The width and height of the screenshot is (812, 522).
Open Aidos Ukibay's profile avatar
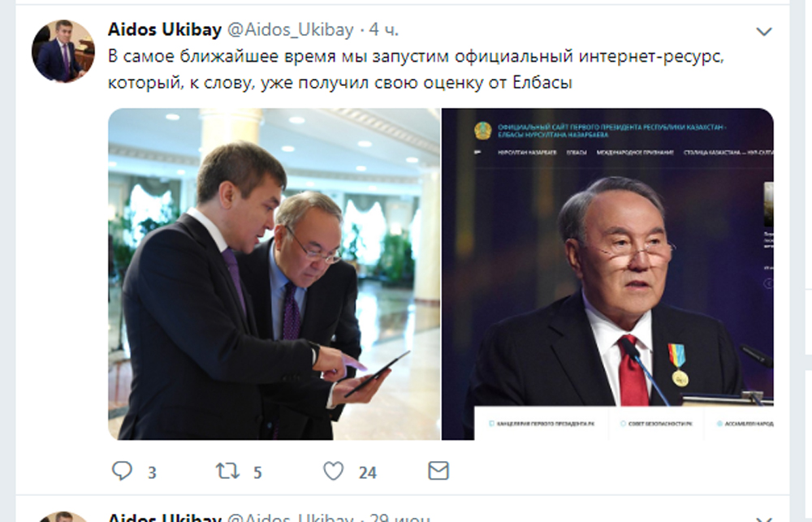(63, 51)
